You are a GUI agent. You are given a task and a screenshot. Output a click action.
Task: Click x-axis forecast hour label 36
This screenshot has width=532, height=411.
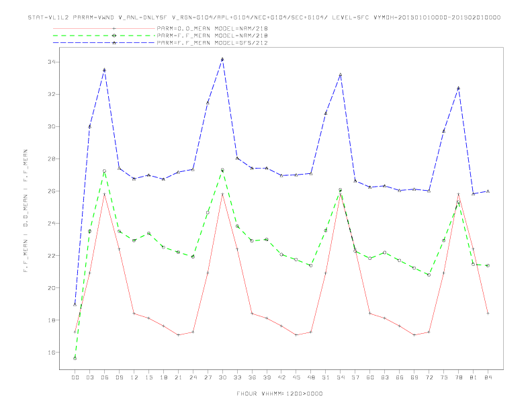pyautogui.click(x=252, y=377)
